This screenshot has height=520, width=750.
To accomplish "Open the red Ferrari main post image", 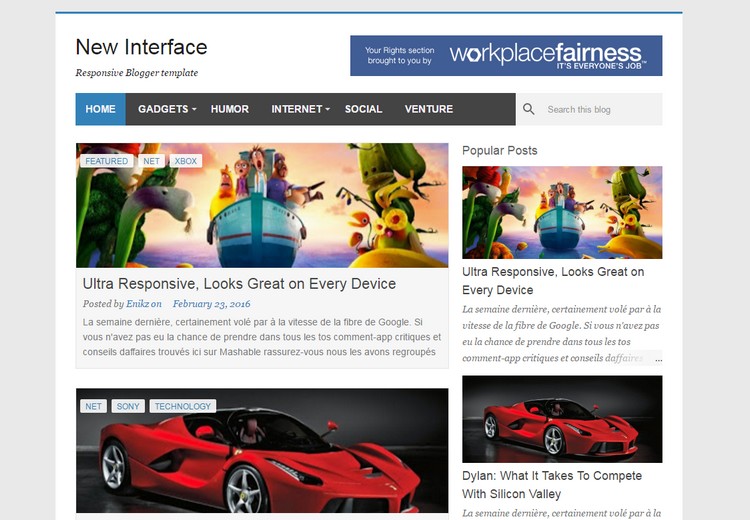I will pyautogui.click(x=262, y=451).
